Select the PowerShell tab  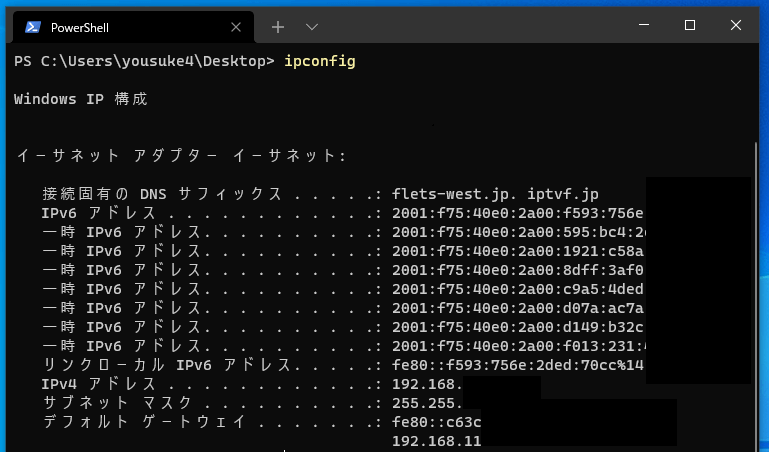pyautogui.click(x=133, y=27)
